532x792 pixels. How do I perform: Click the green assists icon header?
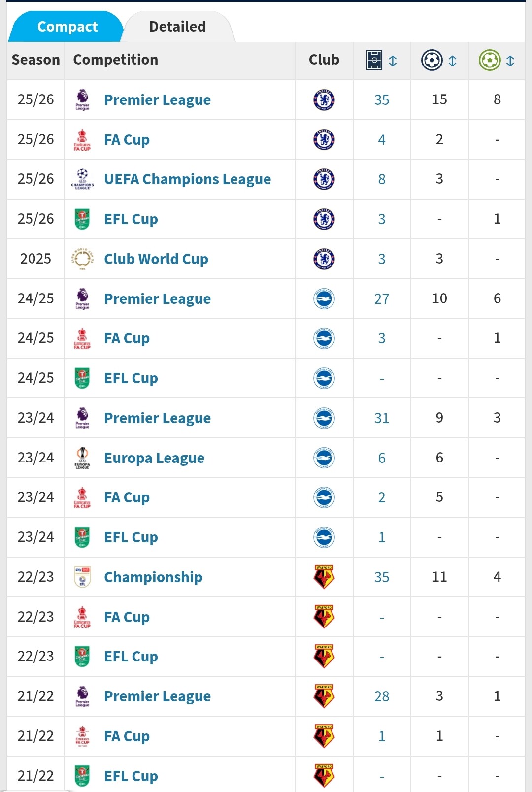[490, 60]
